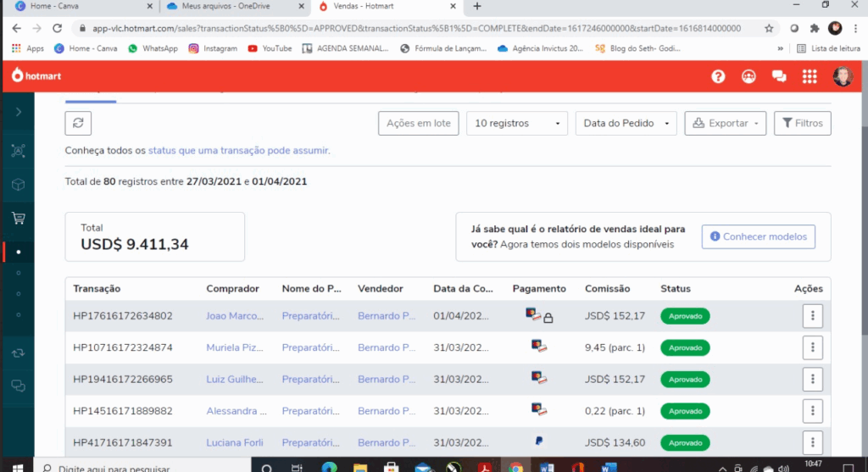This screenshot has height=472, width=868.
Task: Click payment card icon in Muriela Piz row
Action: (x=538, y=347)
